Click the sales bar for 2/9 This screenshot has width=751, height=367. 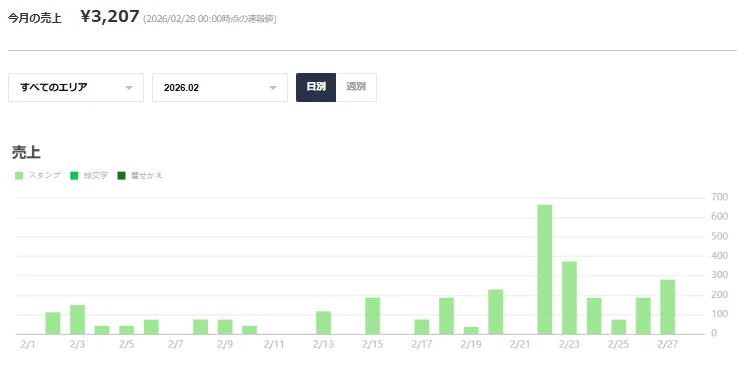tap(225, 327)
